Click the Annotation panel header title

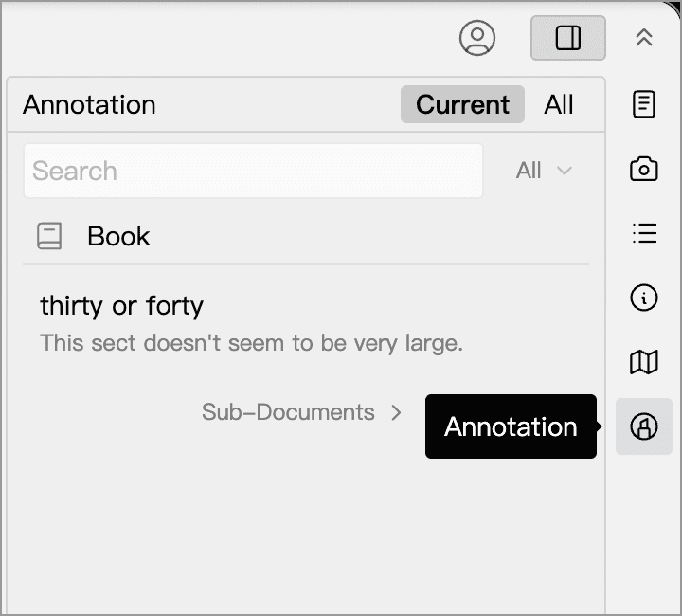pos(89,104)
